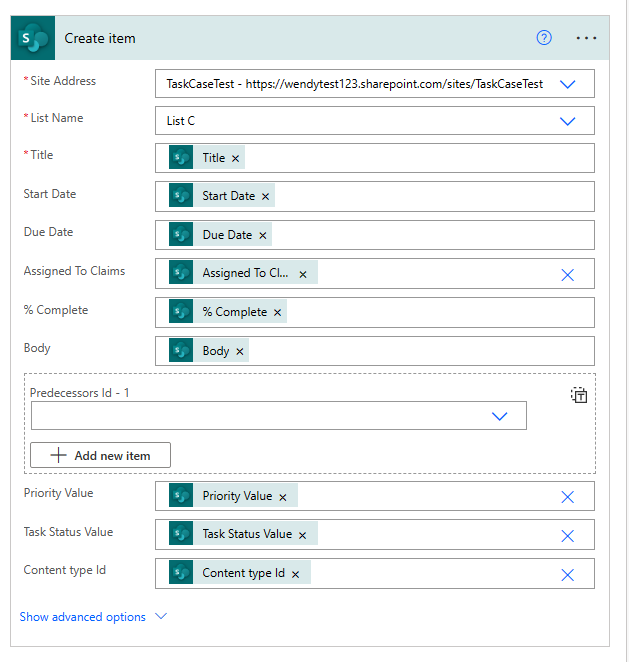Remove the Priority Value token

click(x=283, y=497)
